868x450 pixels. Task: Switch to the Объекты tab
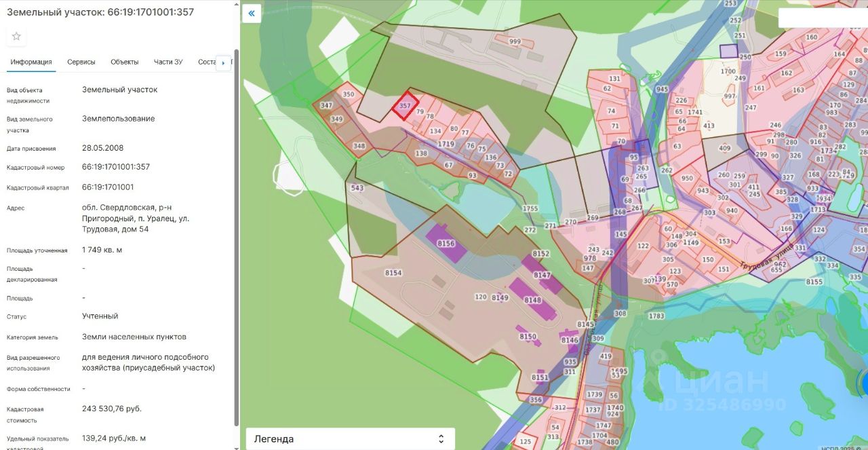[125, 62]
